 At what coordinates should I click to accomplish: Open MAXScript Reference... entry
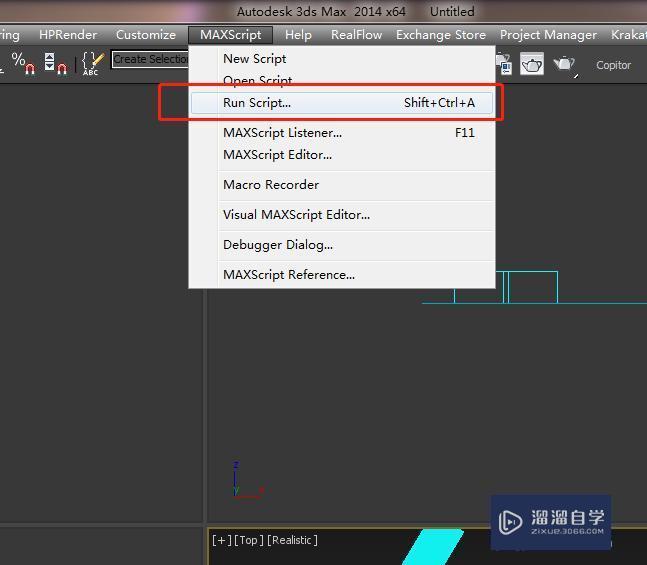[x=342, y=275]
